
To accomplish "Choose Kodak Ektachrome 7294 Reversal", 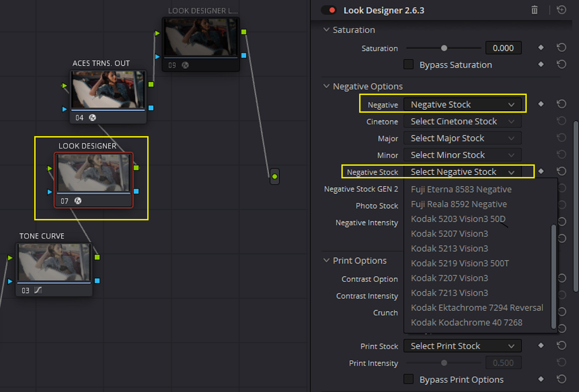I will tap(477, 307).
